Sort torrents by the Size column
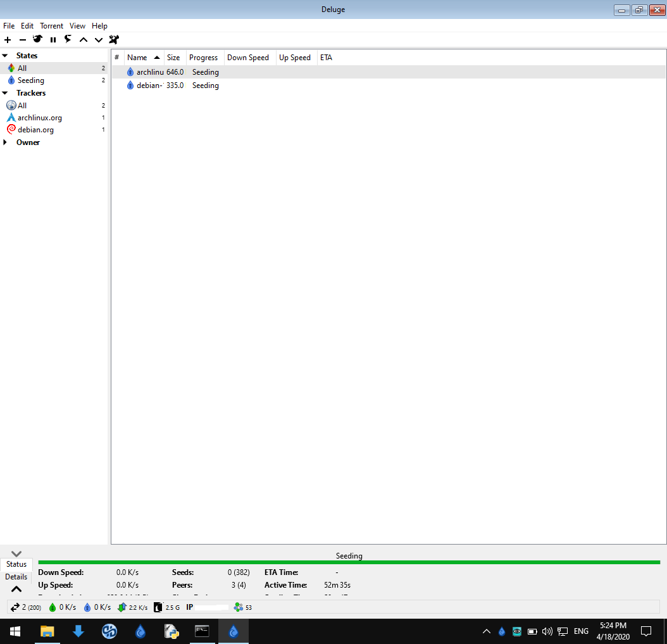The height and width of the screenshot is (644, 667). pos(175,58)
